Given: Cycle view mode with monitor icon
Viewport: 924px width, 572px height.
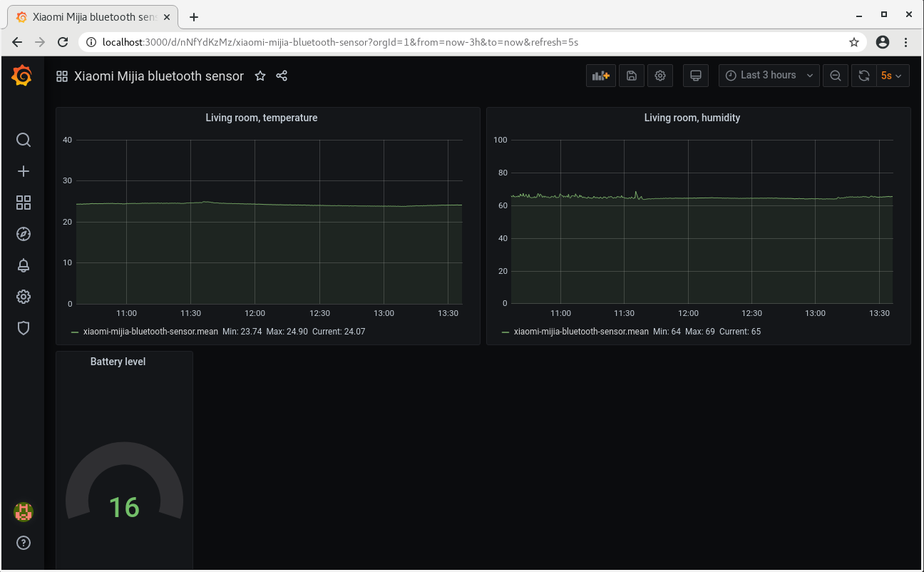Looking at the screenshot, I should 696,76.
